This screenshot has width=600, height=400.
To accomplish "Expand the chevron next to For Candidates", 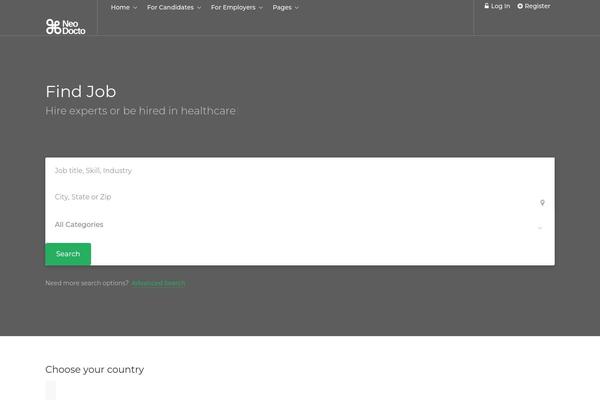I will 199,8.
